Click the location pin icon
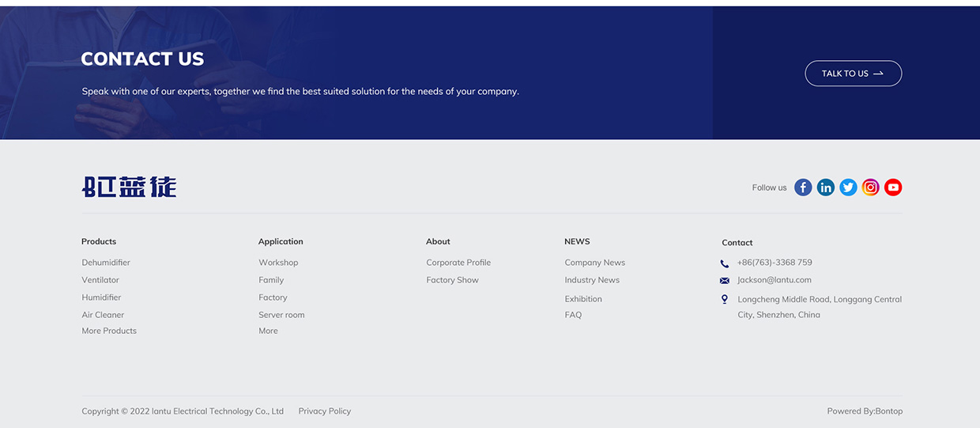980x428 pixels. pyautogui.click(x=725, y=299)
